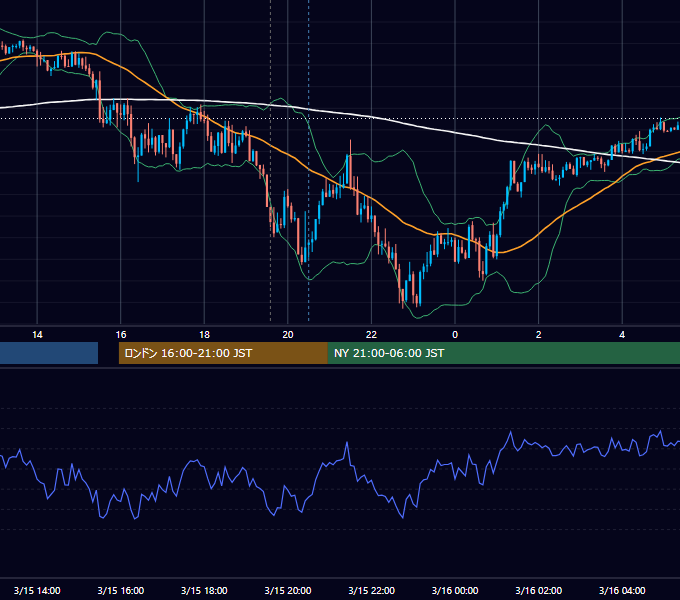Click the '3/15 20:00' date label
The image size is (680, 600).
point(288,590)
